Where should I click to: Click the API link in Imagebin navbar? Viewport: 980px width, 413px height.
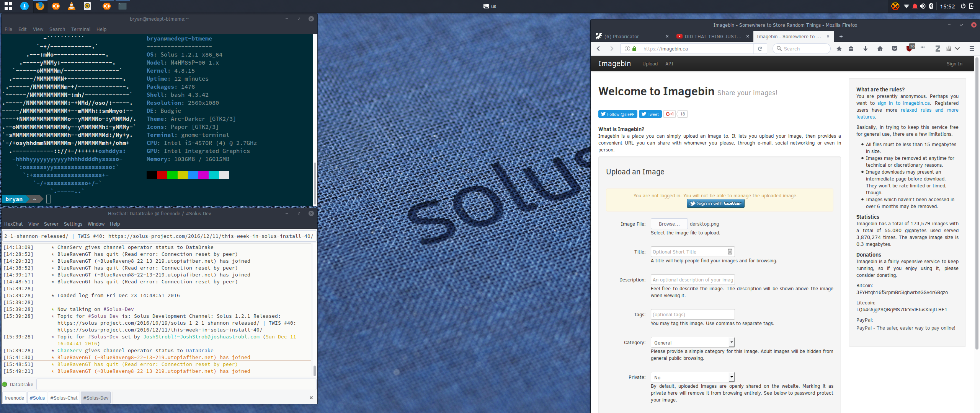click(669, 64)
